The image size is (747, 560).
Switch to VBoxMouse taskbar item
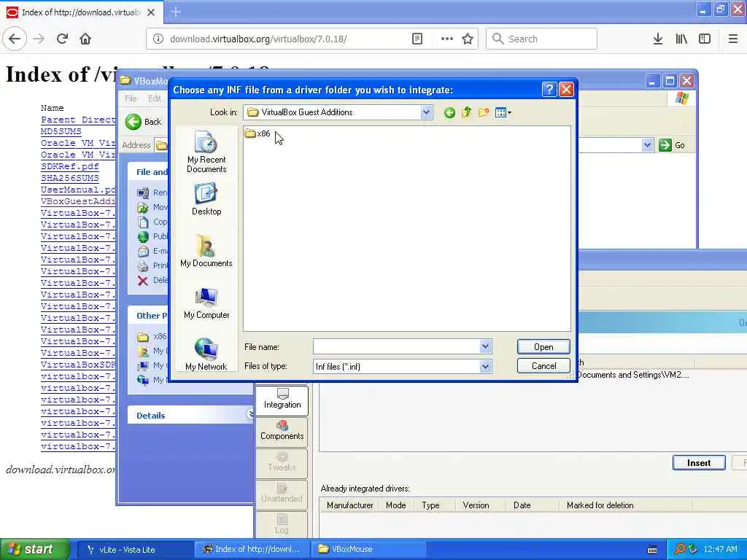(x=368, y=550)
